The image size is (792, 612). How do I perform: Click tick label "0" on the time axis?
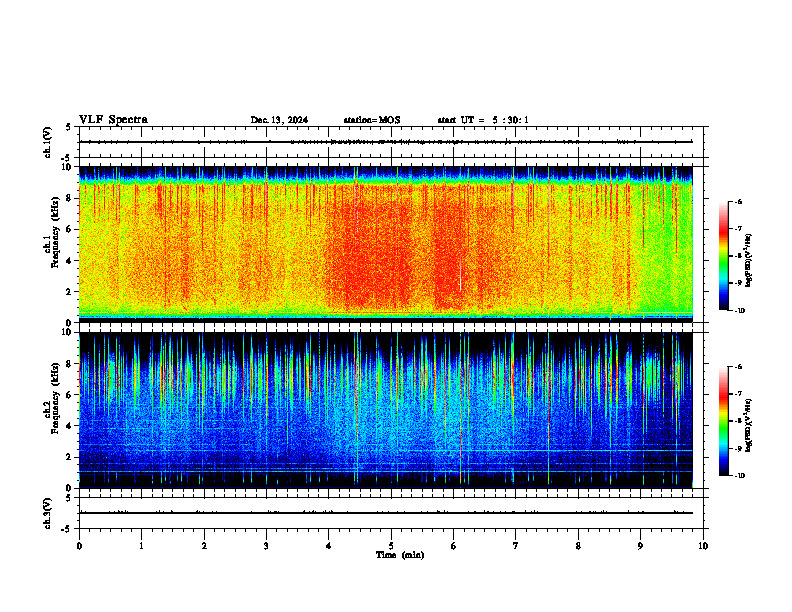click(79, 546)
